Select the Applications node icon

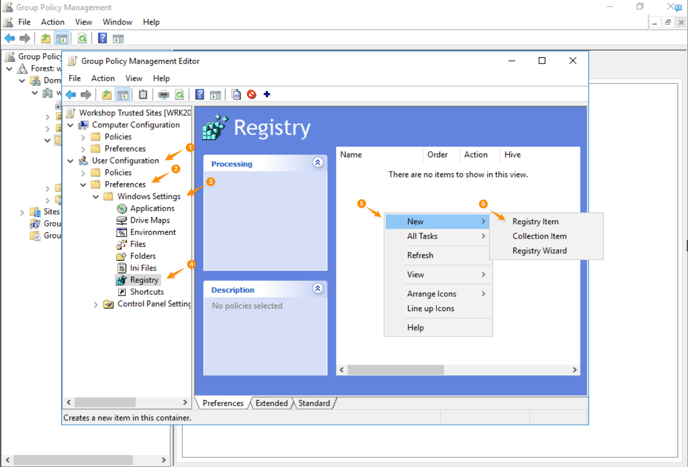(122, 208)
